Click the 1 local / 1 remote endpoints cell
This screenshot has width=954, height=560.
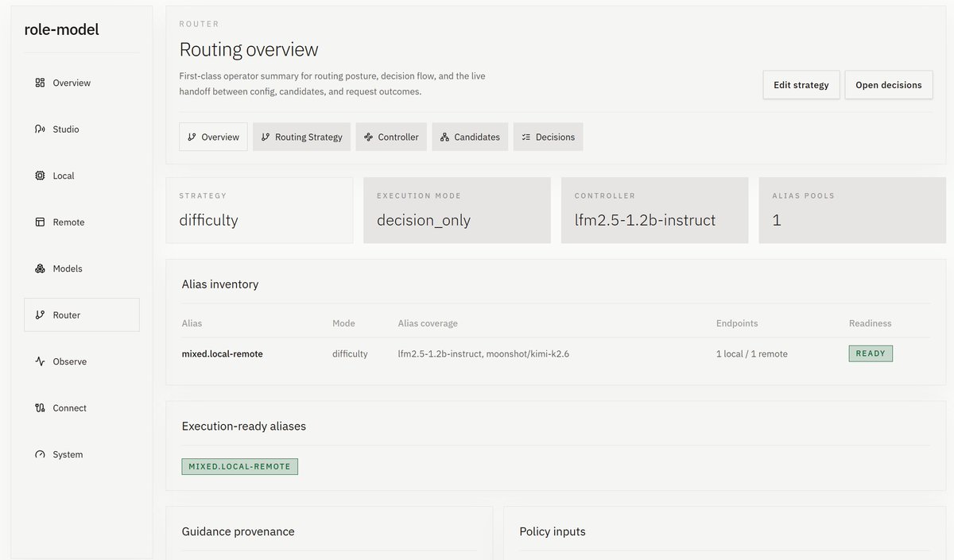coord(752,353)
